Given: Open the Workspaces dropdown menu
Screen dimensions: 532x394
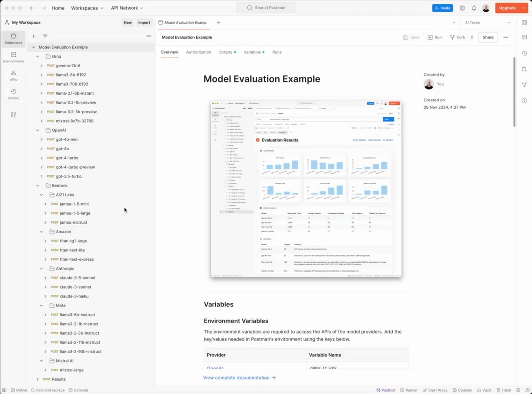Looking at the screenshot, I should [x=87, y=8].
